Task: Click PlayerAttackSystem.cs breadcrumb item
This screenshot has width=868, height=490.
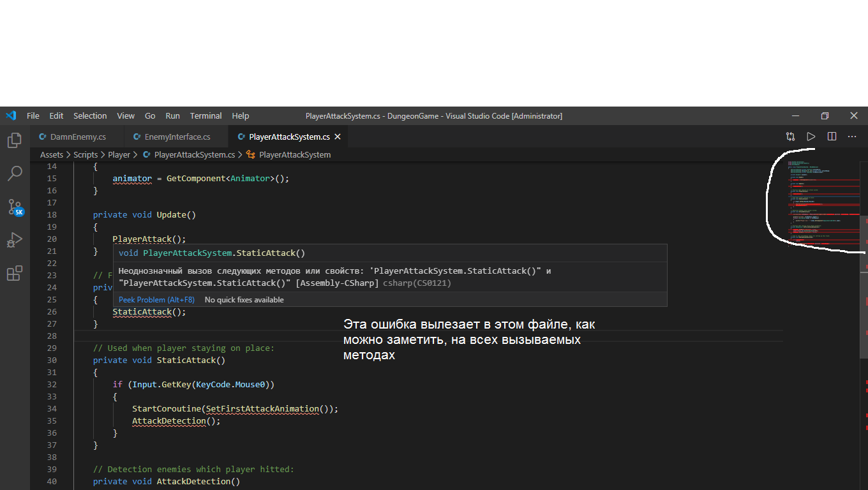Action: click(189, 155)
